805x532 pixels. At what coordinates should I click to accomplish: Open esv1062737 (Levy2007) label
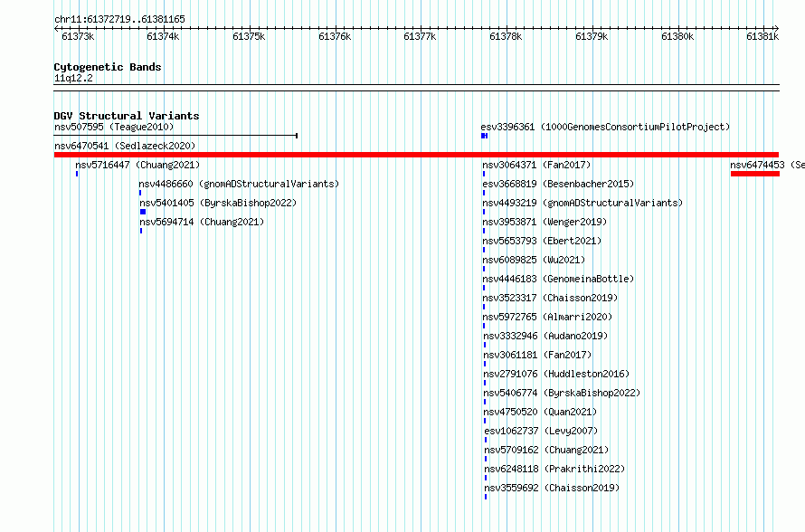(x=541, y=431)
